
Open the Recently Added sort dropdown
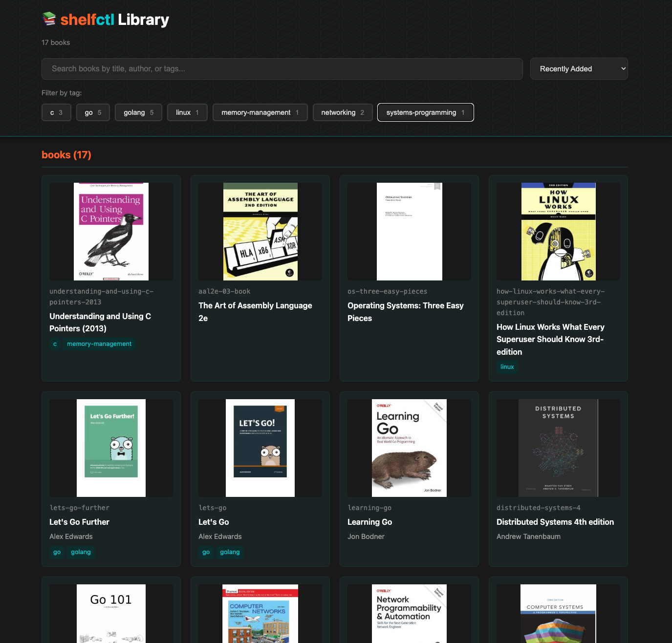click(579, 69)
